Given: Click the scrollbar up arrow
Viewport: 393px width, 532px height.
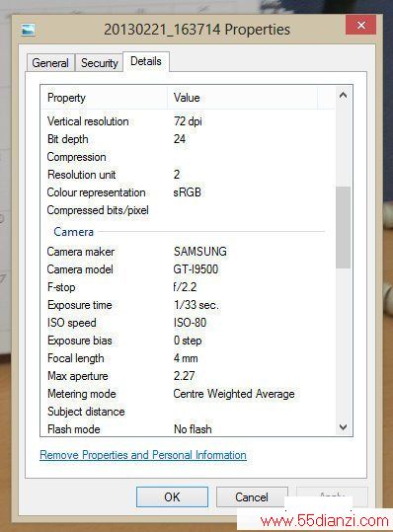Looking at the screenshot, I should 343,96.
